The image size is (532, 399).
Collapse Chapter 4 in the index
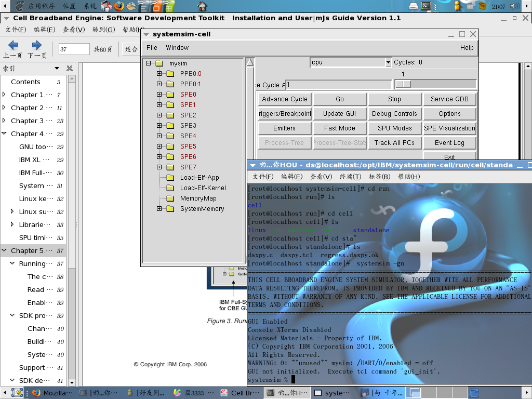click(4, 134)
